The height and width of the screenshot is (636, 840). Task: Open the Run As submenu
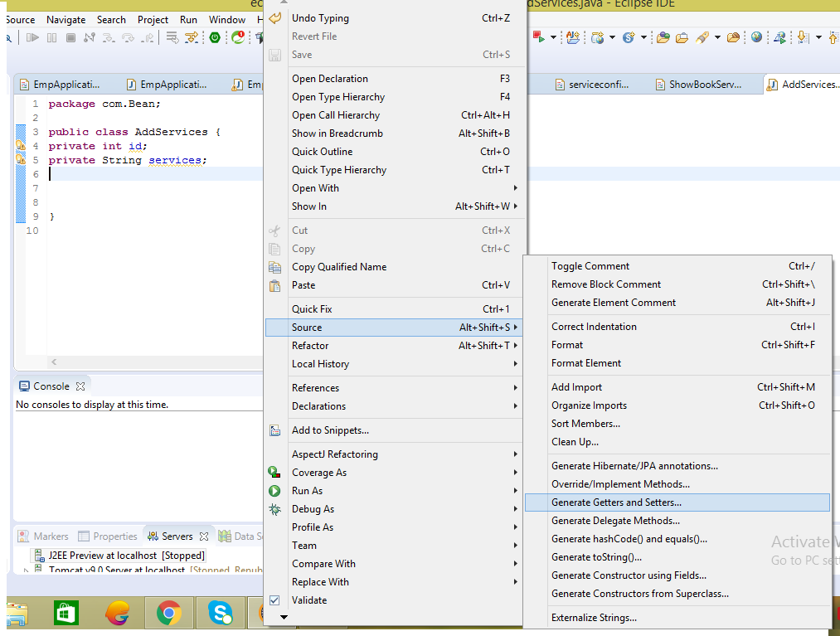(x=307, y=490)
